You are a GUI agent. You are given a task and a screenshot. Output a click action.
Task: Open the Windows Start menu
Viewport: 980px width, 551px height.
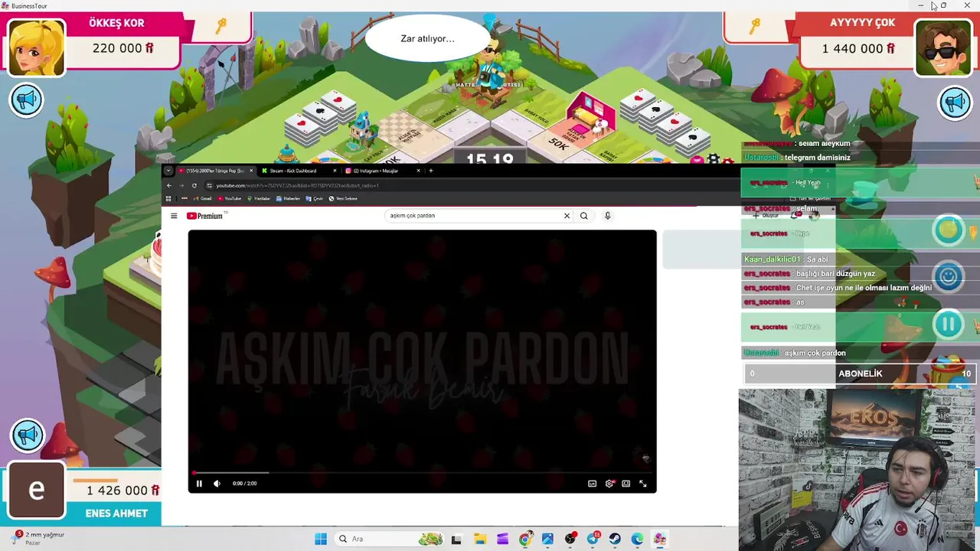pos(321,539)
